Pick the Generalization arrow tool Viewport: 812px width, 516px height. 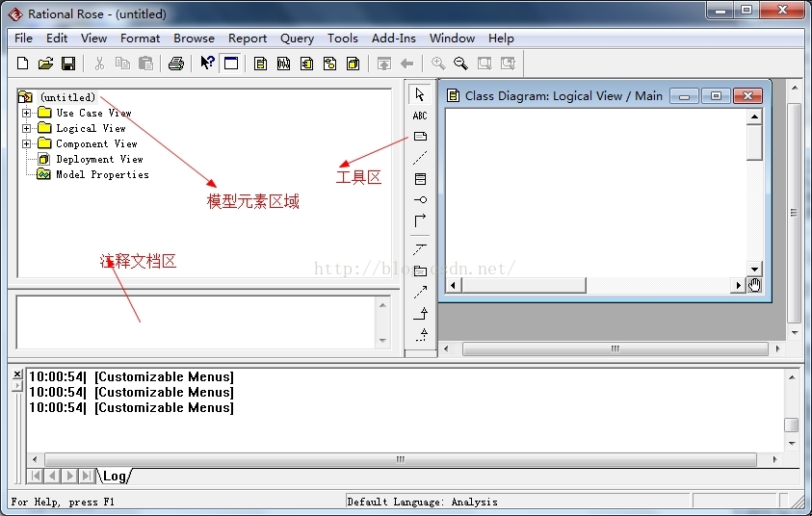coord(421,313)
